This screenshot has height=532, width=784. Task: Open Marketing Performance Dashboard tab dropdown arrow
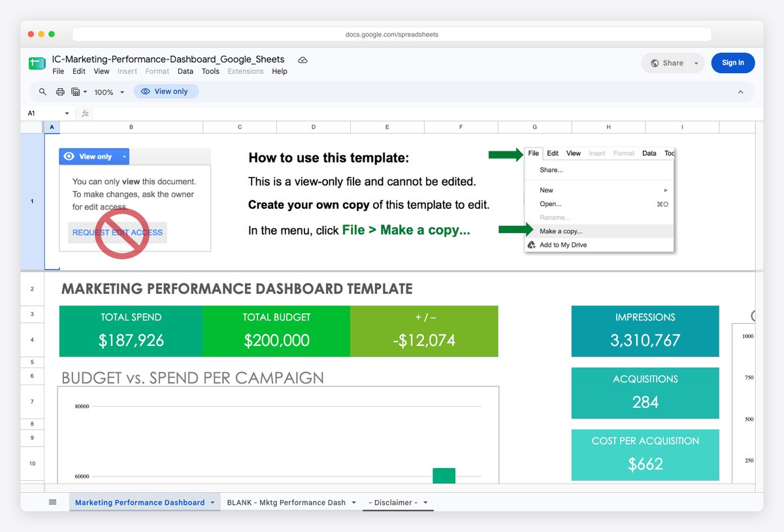pyautogui.click(x=212, y=503)
